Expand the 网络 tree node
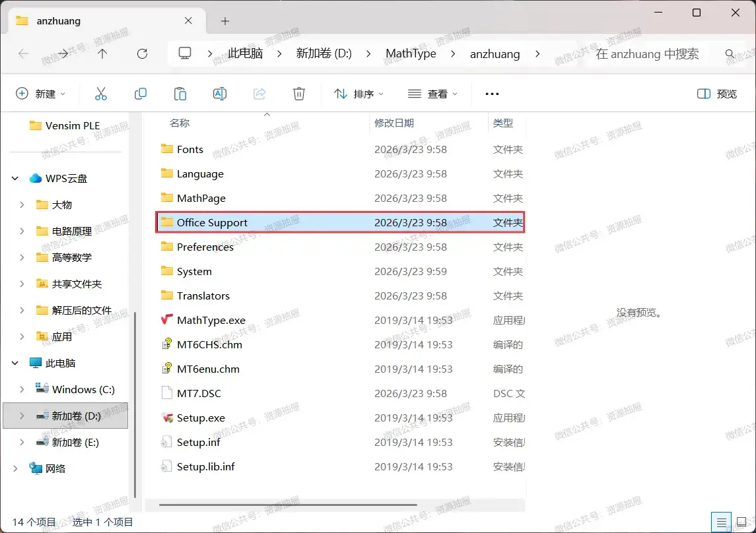Screen dimensions: 756x533 tap(15, 468)
